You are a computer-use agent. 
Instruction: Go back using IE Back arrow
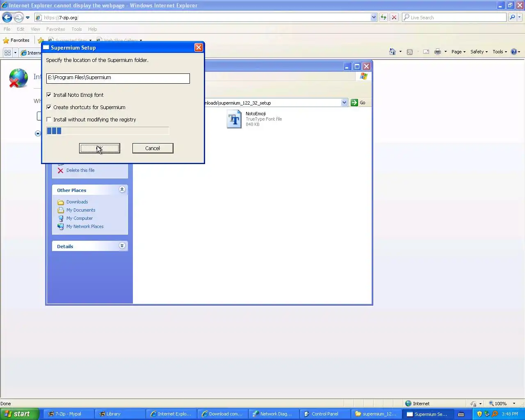pyautogui.click(x=7, y=17)
